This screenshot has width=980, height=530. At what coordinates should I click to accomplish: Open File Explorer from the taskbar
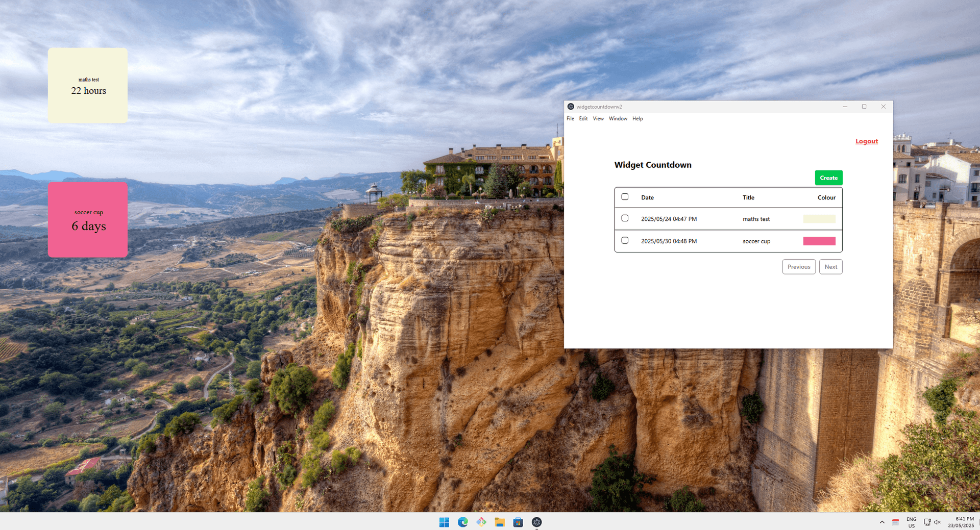[500, 522]
